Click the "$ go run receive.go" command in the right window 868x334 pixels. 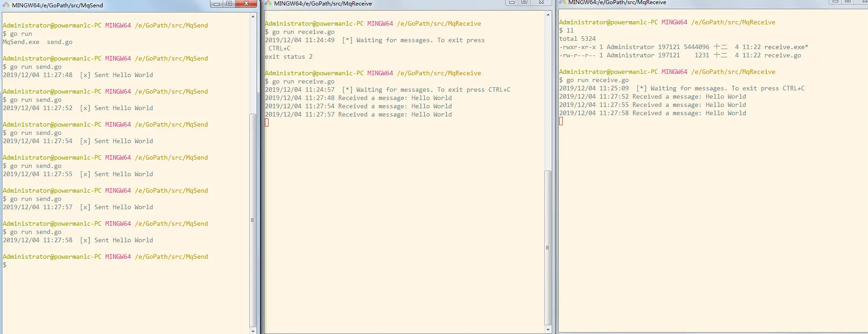(x=594, y=80)
